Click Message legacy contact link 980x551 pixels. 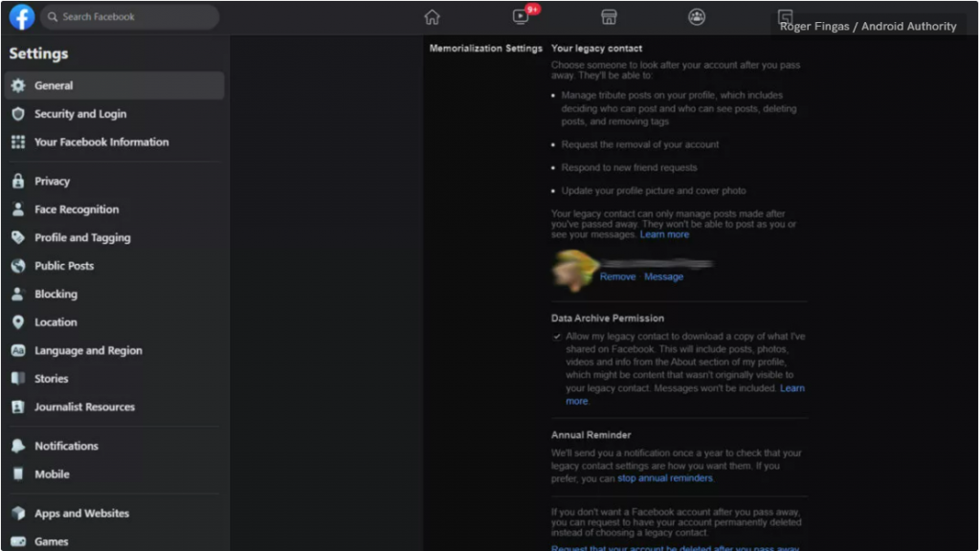(x=663, y=276)
